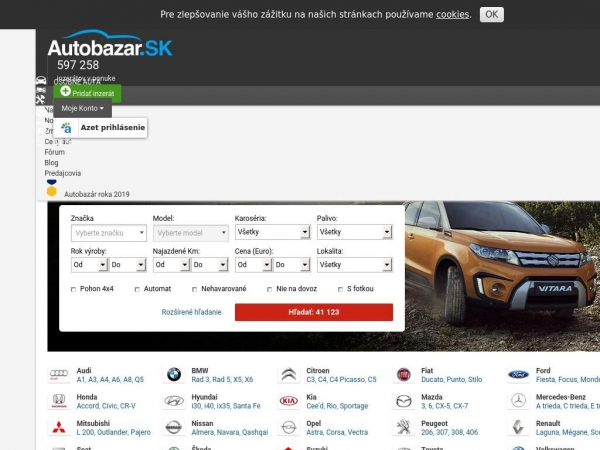
Task: Open Audi models link A1, A3, A4
Action: 110,380
